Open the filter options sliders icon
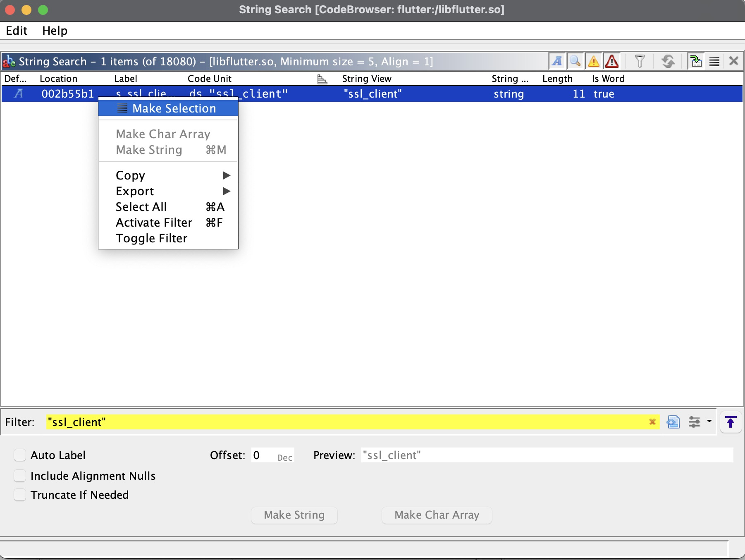The image size is (745, 560). [695, 422]
